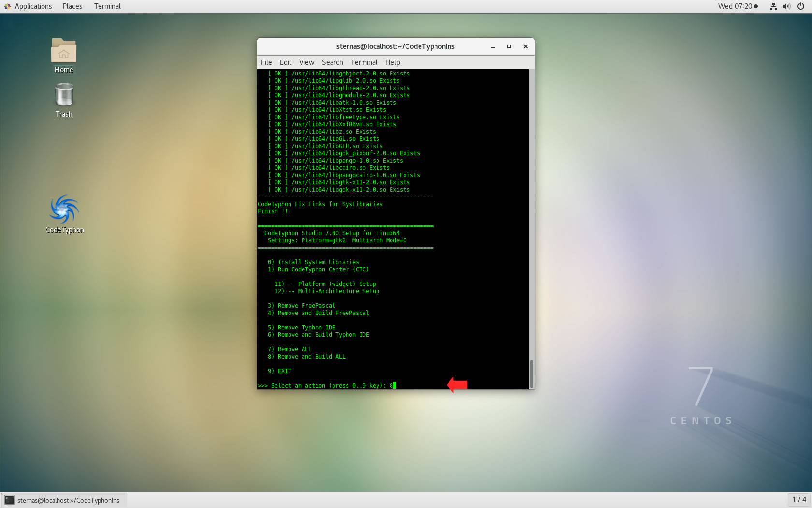
Task: Click the libglib-2.0.so Exists line
Action: [333, 81]
